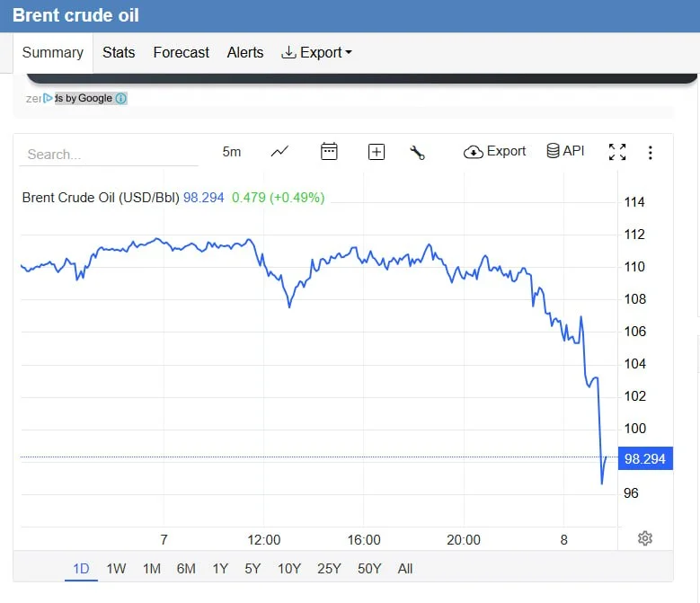
Task: Open the API database icon
Action: coord(565,151)
